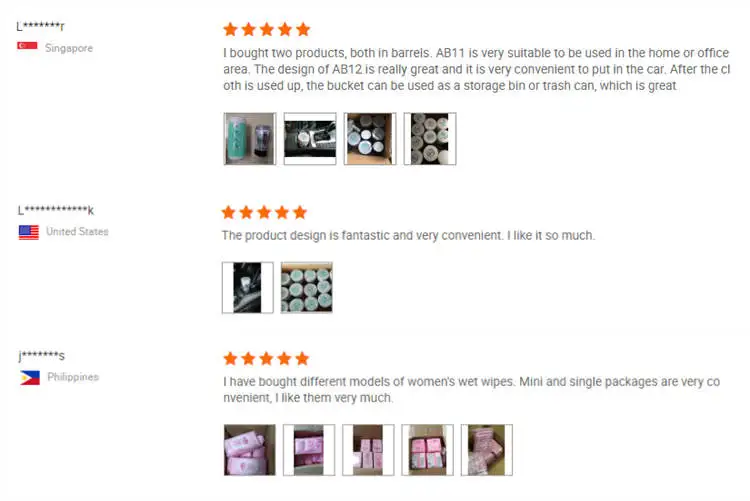Image resolution: width=750 pixels, height=501 pixels.
Task: Click the Philippines flag icon
Action: tap(30, 378)
